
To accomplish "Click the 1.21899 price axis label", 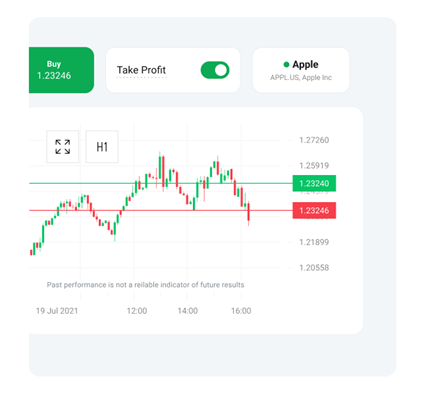I will point(314,242).
